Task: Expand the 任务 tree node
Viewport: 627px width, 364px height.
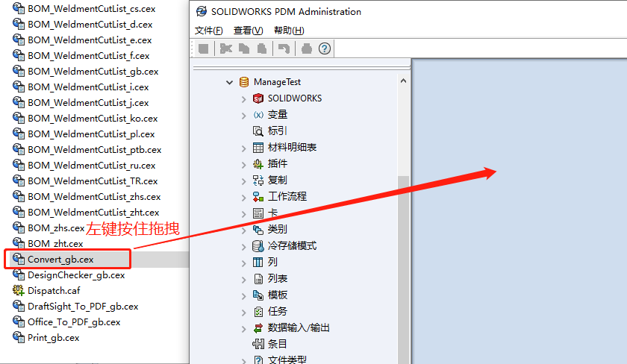Action: coord(244,312)
